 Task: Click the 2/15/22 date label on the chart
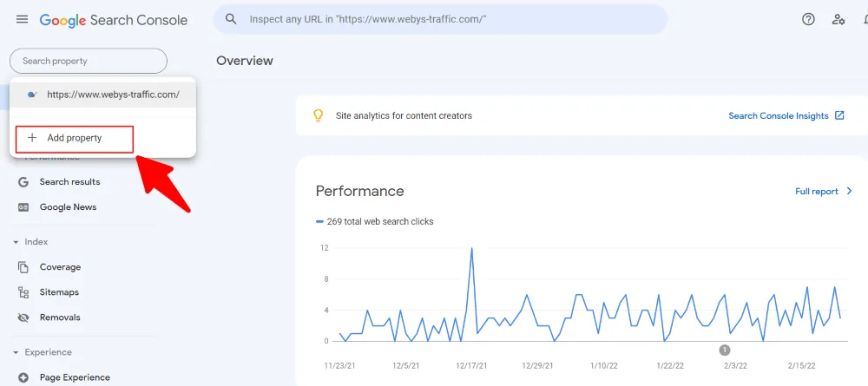click(800, 366)
